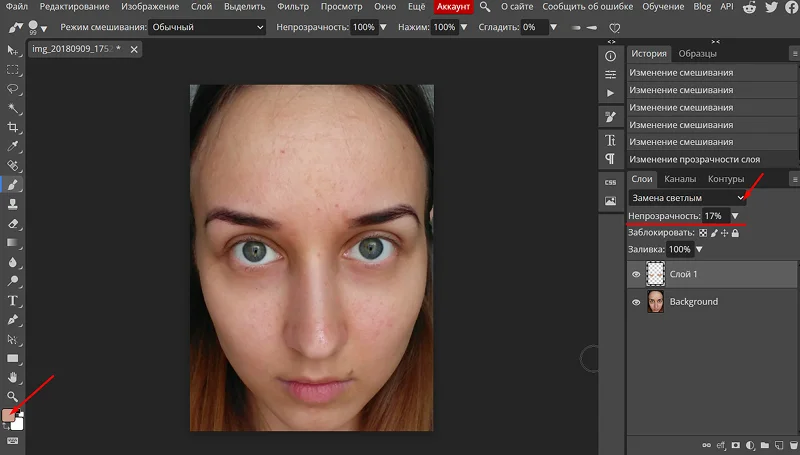Viewport: 800px width, 455px height.
Task: Select the Blur tool droplet icon
Action: point(13,262)
